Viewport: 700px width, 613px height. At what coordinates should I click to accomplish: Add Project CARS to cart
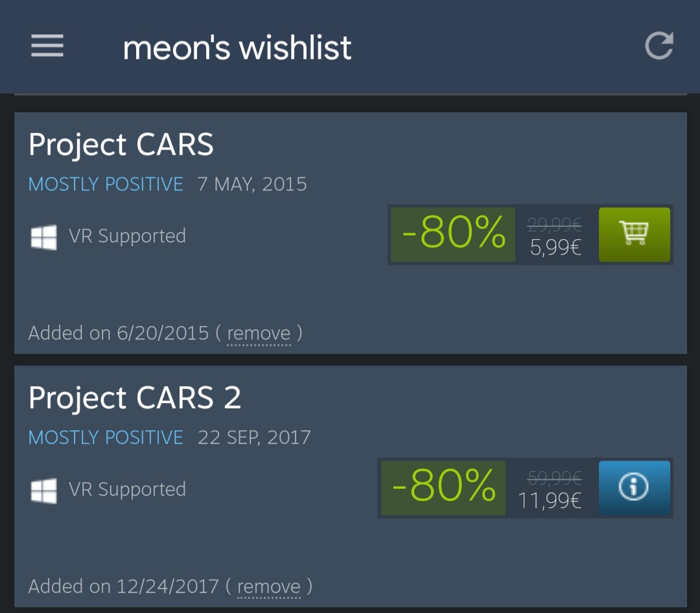coord(634,235)
